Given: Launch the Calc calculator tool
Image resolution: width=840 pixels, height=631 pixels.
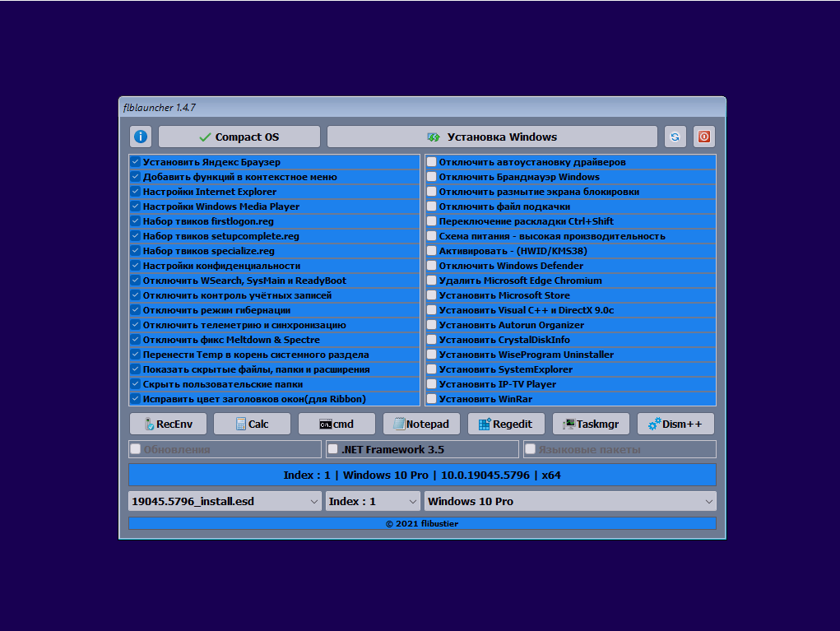Looking at the screenshot, I should 253,424.
